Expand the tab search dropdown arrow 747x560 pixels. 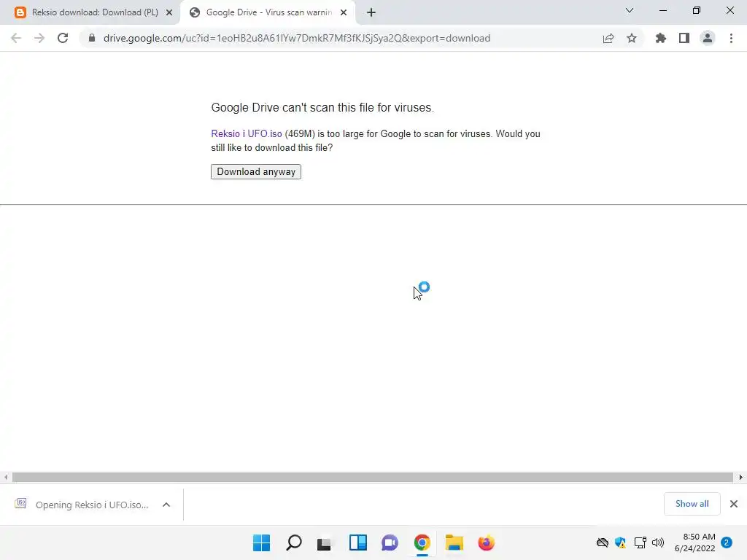(630, 10)
